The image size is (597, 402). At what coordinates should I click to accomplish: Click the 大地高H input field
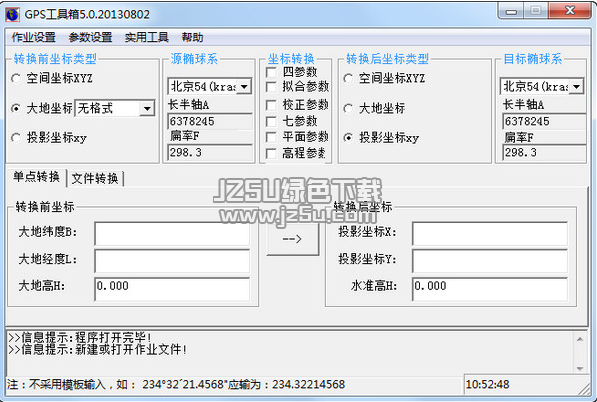[172, 289]
